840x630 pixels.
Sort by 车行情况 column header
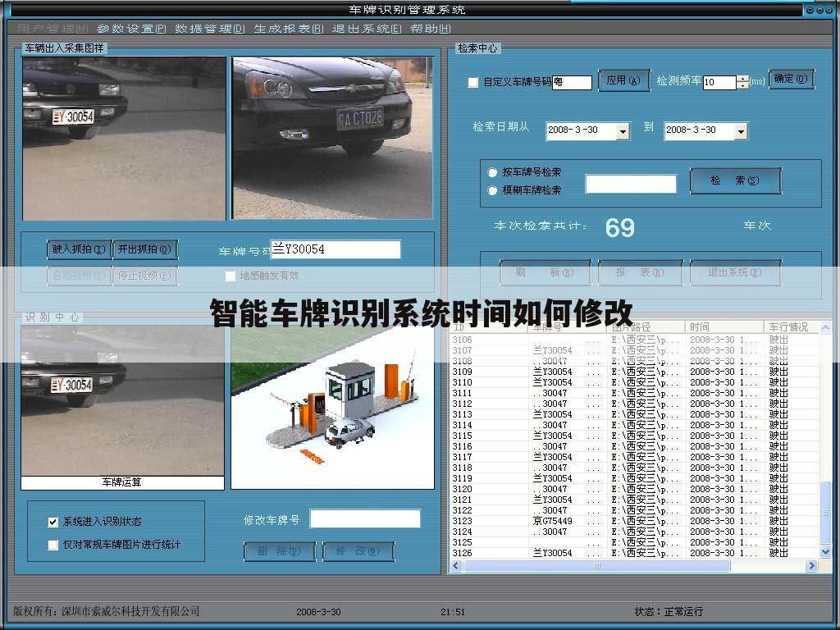(x=792, y=326)
